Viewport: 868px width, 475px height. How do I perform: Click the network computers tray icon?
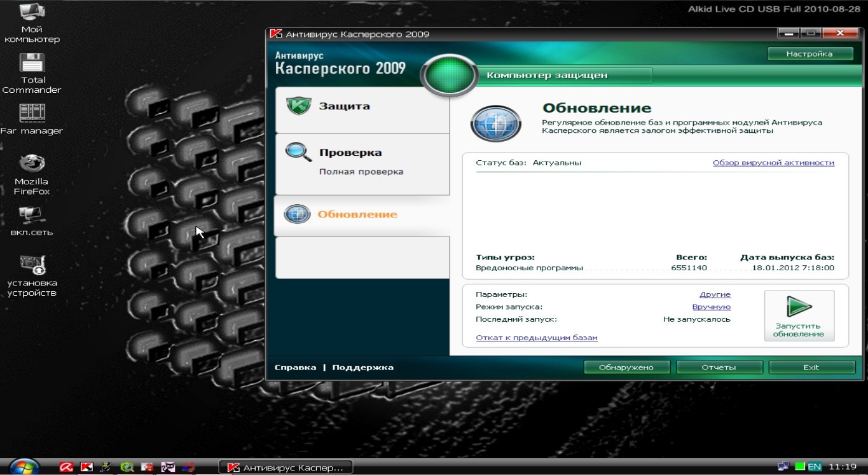pyautogui.click(x=784, y=467)
